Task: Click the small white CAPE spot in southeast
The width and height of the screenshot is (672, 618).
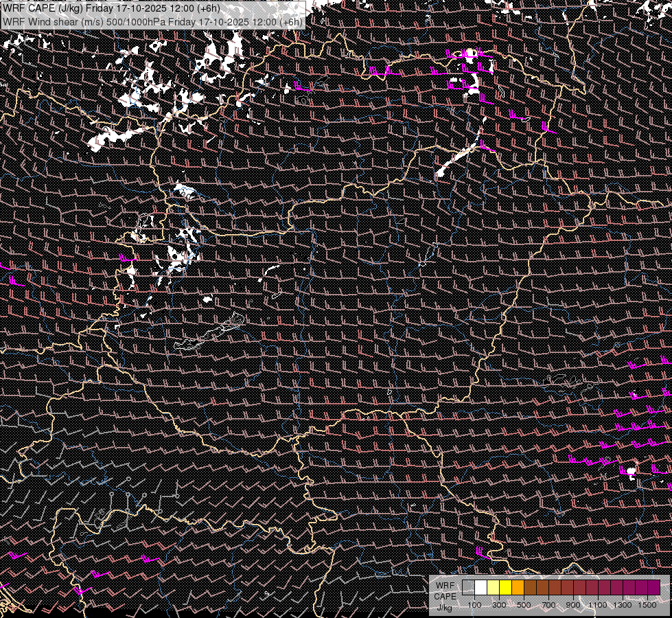Action: (x=631, y=470)
